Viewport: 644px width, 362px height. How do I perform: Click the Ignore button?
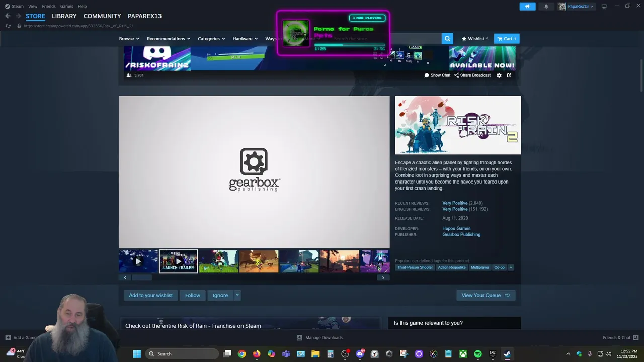220,295
